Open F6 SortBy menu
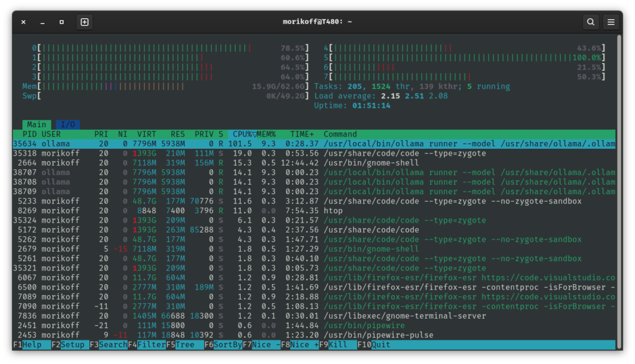 pos(223,345)
